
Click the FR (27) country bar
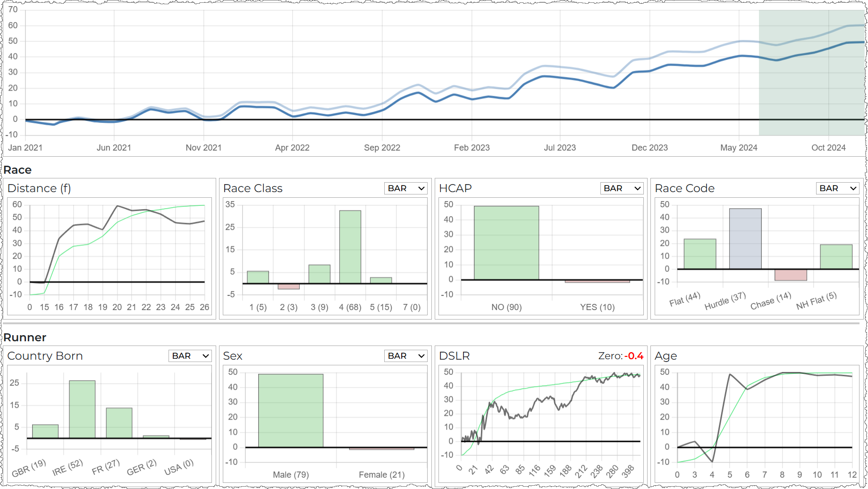point(119,423)
